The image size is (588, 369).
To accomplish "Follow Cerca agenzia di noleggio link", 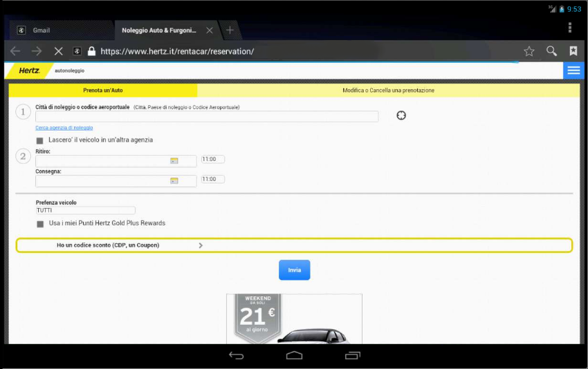I will 64,128.
